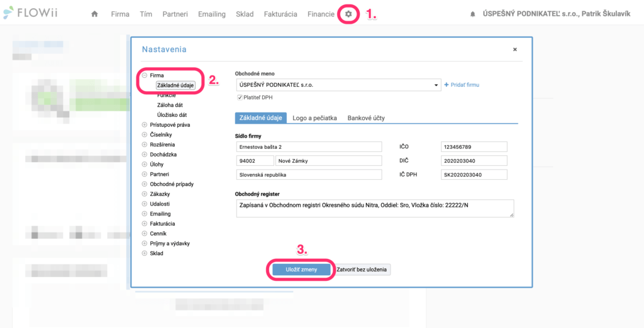The image size is (644, 328).
Task: Open the Firma menu in top navigation
Action: pyautogui.click(x=120, y=14)
